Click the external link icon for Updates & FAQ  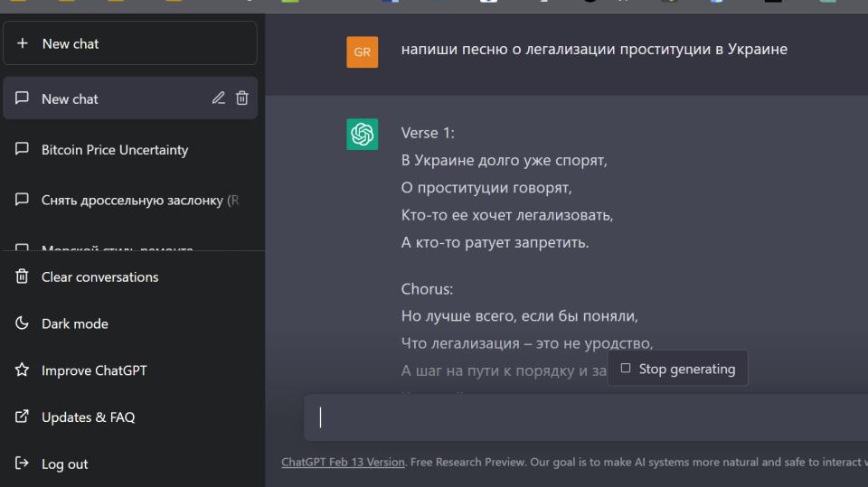[x=23, y=417]
